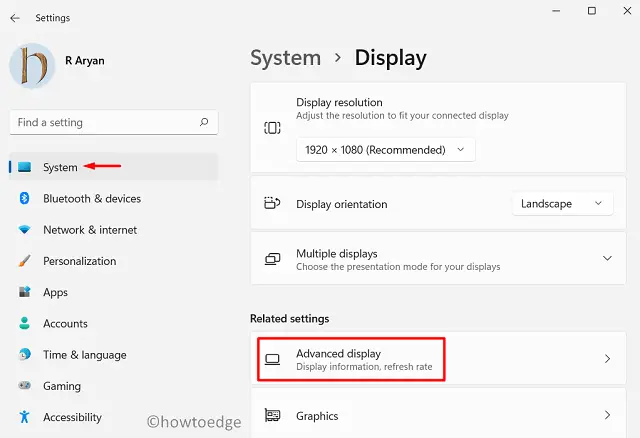Screen dimensions: 640x438
Task: Click the Gaming controller icon
Action: pos(25,386)
